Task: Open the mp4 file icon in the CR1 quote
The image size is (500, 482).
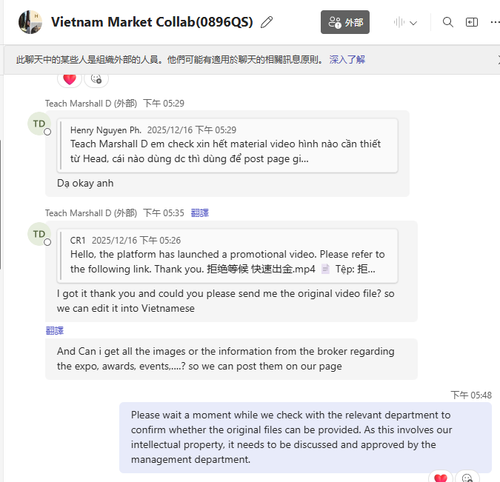Action: (x=325, y=269)
